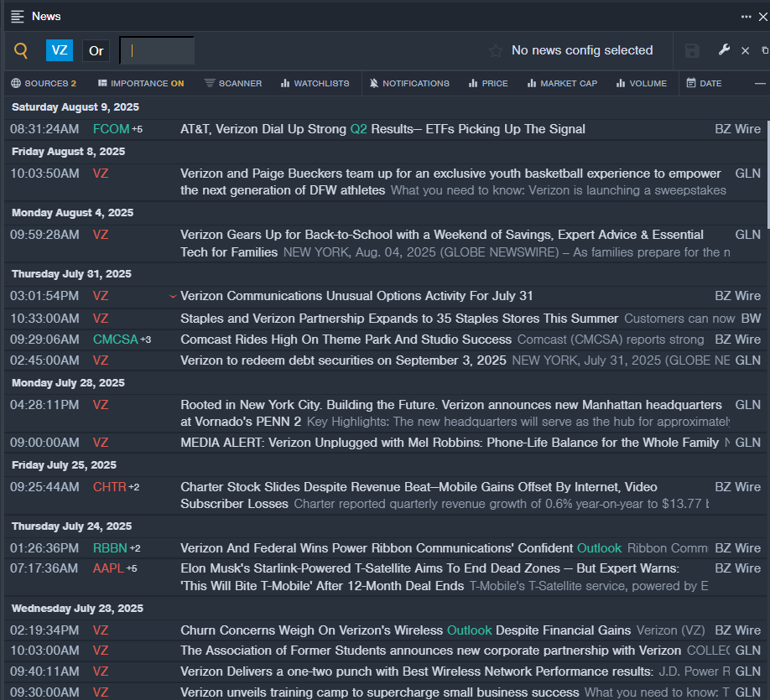This screenshot has width=770, height=700.
Task: Open settings with the wrench icon
Action: 724,49
